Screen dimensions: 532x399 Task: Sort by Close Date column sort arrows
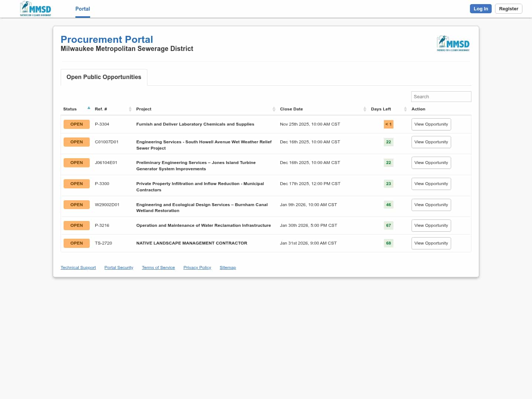coord(365,109)
